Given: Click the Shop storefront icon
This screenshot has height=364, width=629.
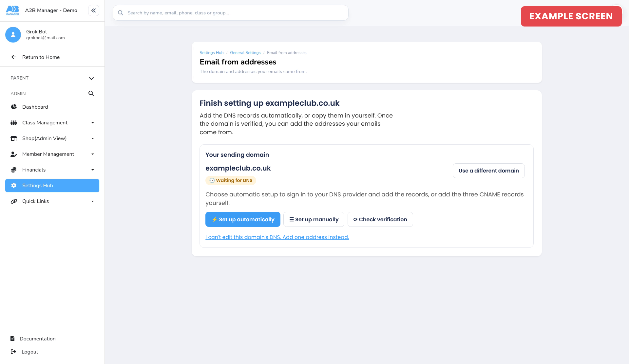Looking at the screenshot, I should point(14,138).
